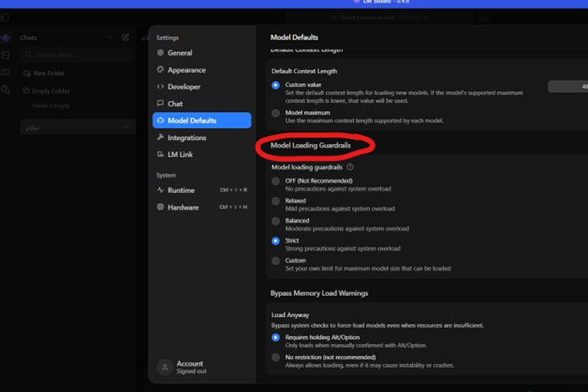Open the Chats view icon in left rail
The width and height of the screenshot is (588, 392).
pos(5,38)
